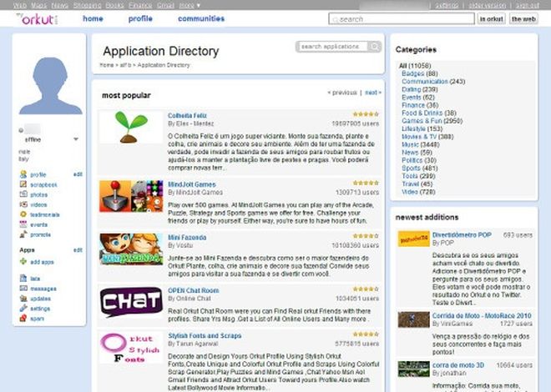The image size is (551, 392).
Task: Open Divertidômetro POP app link
Action: [462, 234]
